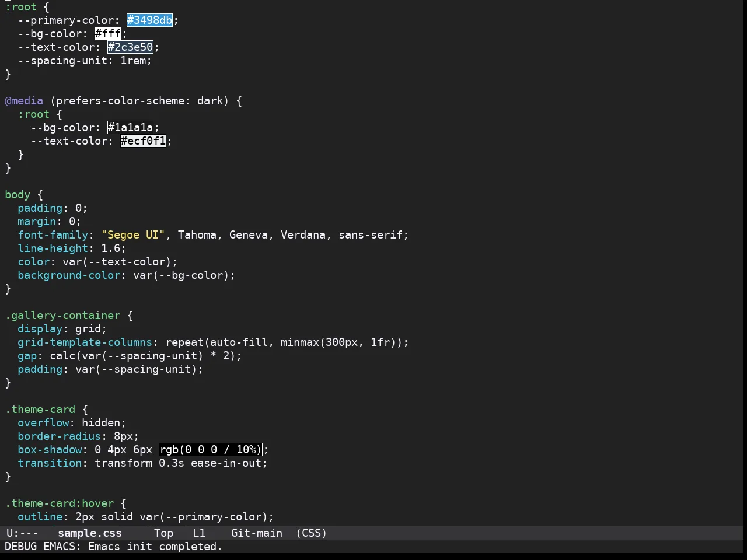Click 'overflow: hidden;' line
The image size is (747, 560).
tap(72, 423)
